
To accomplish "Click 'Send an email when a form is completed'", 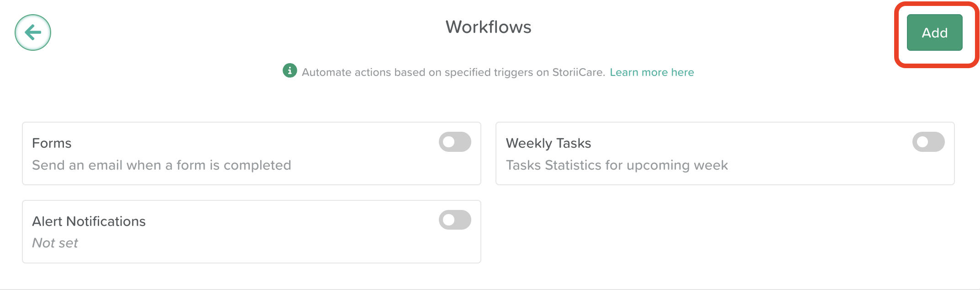I will [x=161, y=165].
